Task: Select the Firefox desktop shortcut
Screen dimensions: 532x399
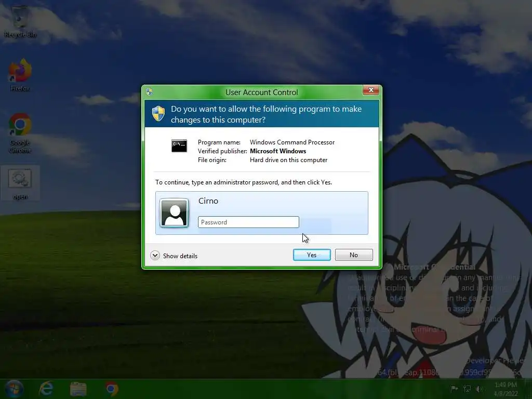Action: pos(20,75)
